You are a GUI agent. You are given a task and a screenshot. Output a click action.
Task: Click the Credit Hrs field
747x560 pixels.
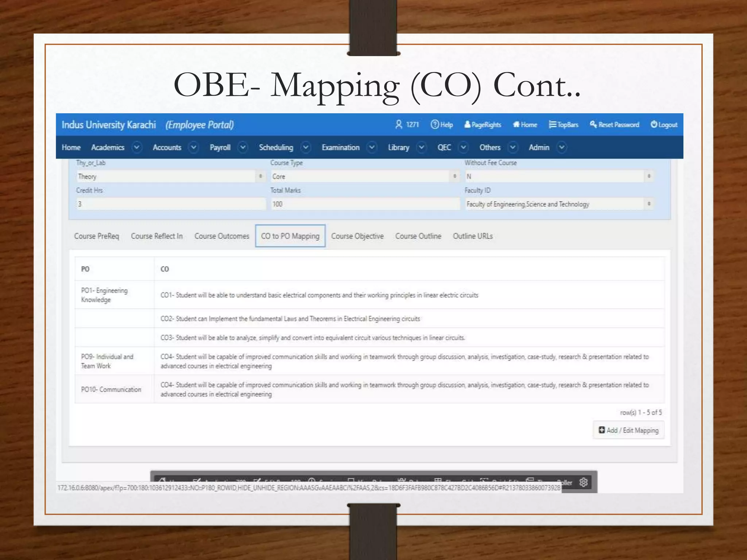pyautogui.click(x=171, y=204)
